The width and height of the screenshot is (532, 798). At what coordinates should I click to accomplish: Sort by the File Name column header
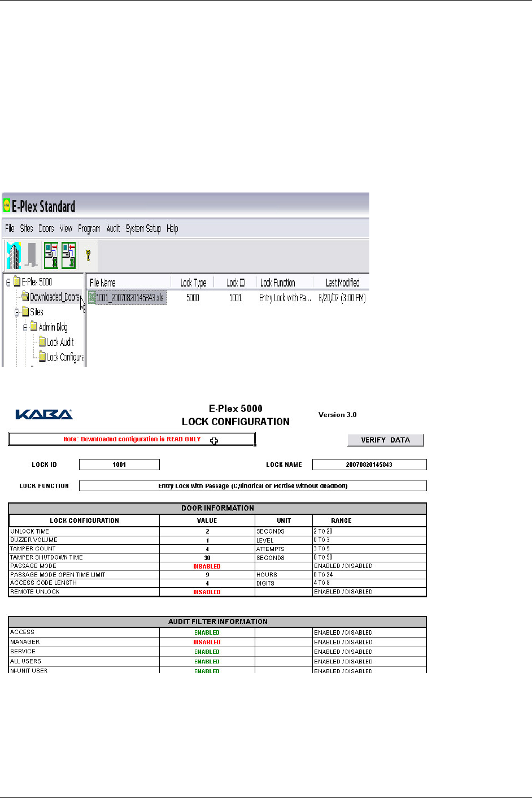click(129, 283)
